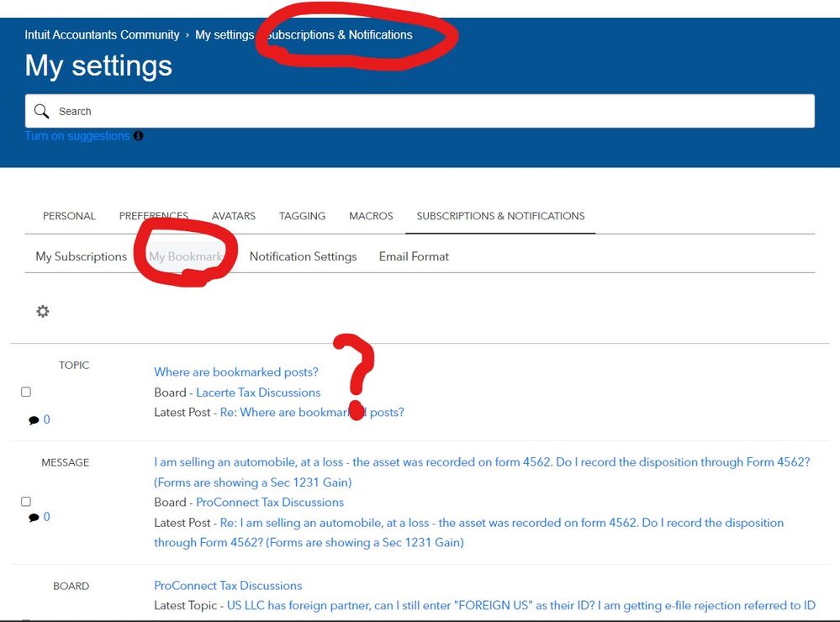Select the Tagging tab

(302, 216)
